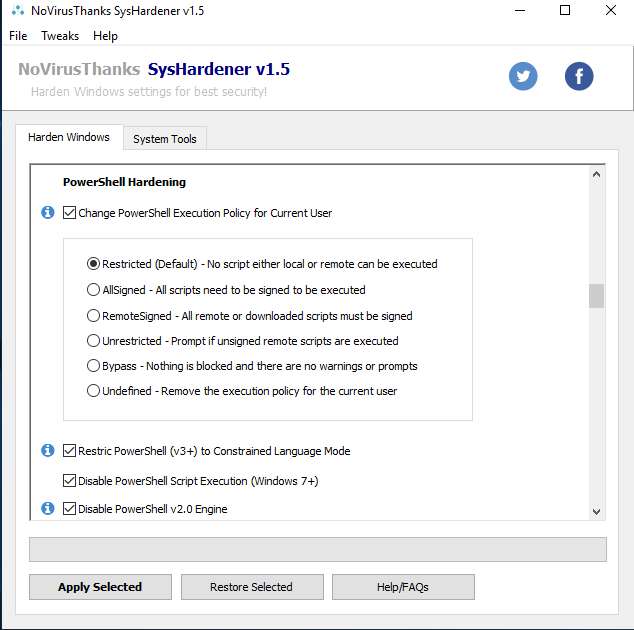Minimize the SysHardener window

[x=520, y=11]
